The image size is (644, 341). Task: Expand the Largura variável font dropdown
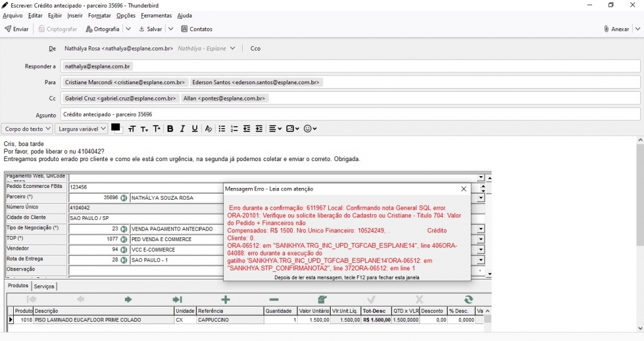point(81,129)
